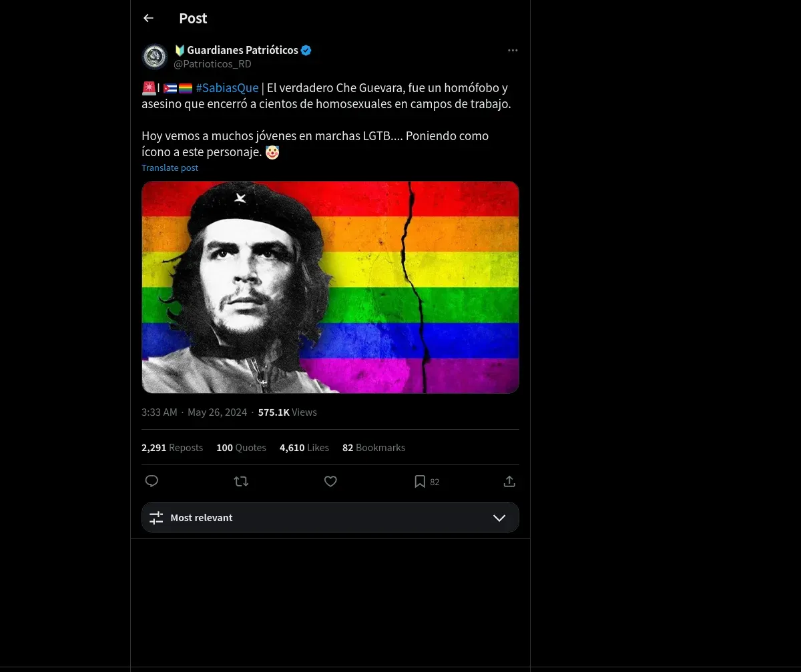Open the Most relevant sort dropdown
This screenshot has height=672, width=801.
tap(330, 518)
